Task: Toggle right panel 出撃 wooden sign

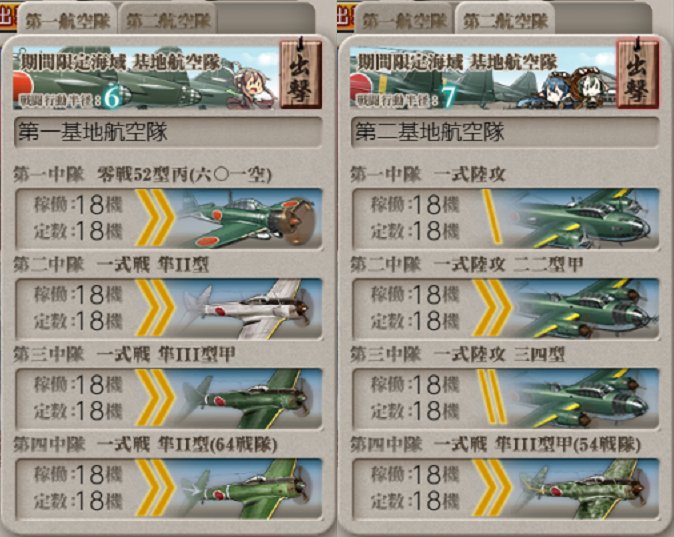Action: (638, 73)
